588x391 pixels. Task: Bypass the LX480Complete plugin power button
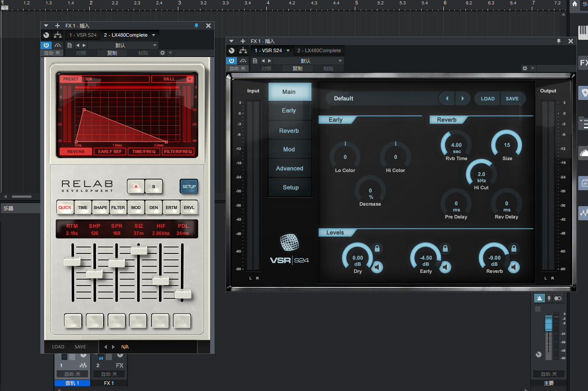(x=46, y=45)
